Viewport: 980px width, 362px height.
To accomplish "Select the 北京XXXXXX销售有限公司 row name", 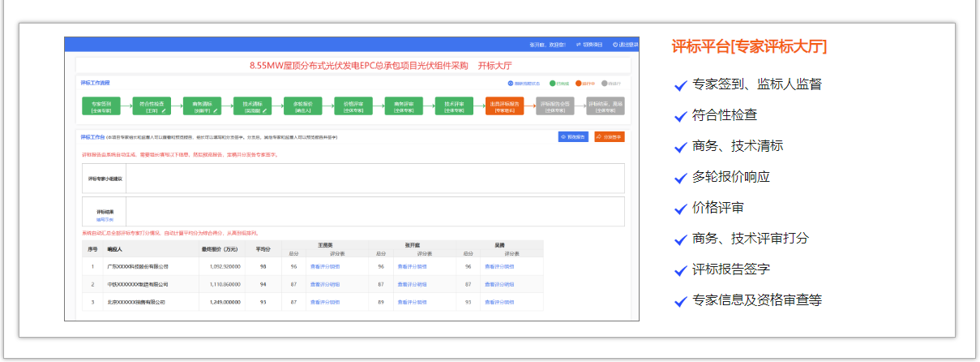I will pyautogui.click(x=136, y=302).
